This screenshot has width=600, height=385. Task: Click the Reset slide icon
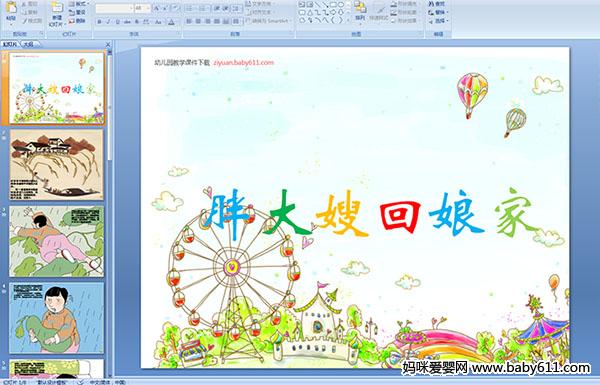tap(78, 12)
